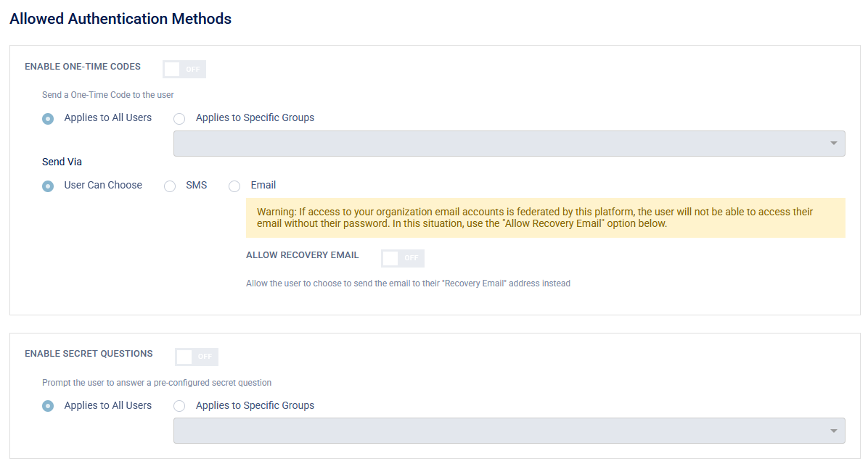The image size is (868, 464).
Task: Open the one-time codes groups selection field
Action: 501,144
